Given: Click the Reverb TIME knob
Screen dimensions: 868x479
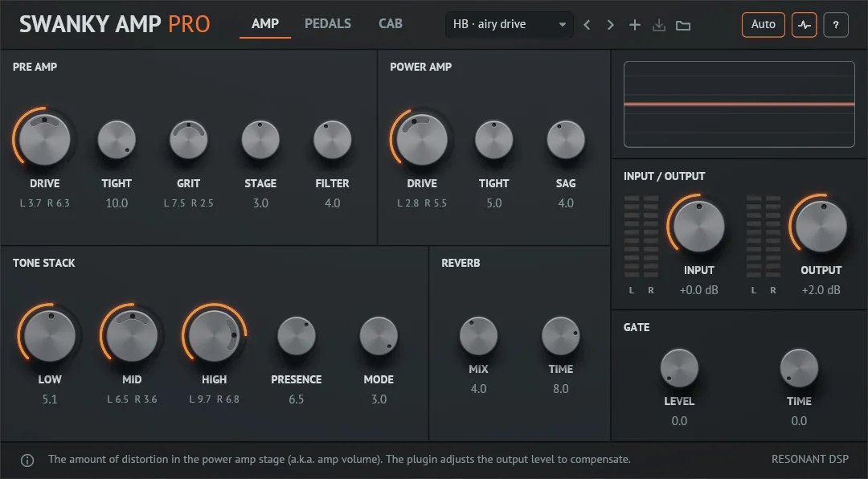Looking at the screenshot, I should click(x=561, y=336).
